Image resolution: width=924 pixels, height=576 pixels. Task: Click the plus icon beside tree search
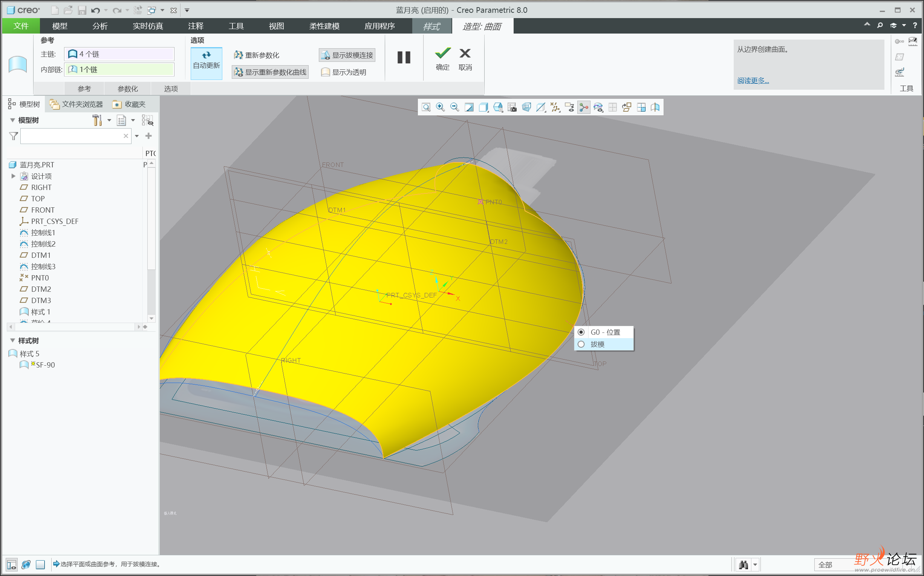[148, 136]
